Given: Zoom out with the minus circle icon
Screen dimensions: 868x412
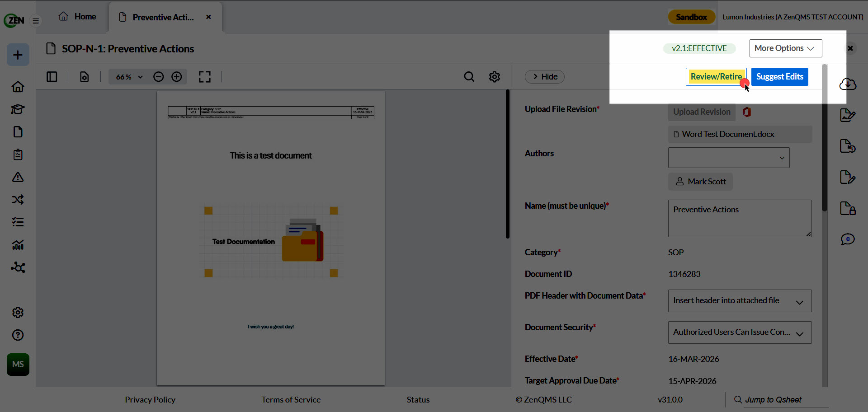Looking at the screenshot, I should point(158,77).
